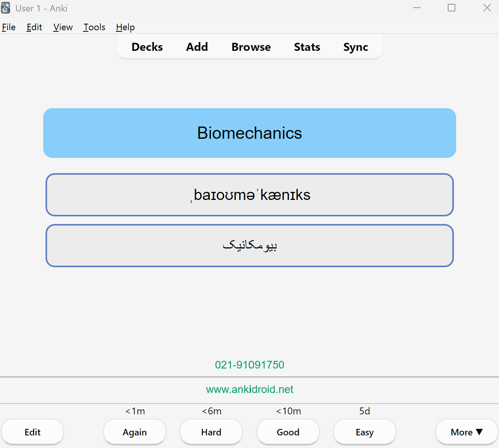The width and height of the screenshot is (499, 448).
Task: Open the Stats view
Action: pos(307,47)
